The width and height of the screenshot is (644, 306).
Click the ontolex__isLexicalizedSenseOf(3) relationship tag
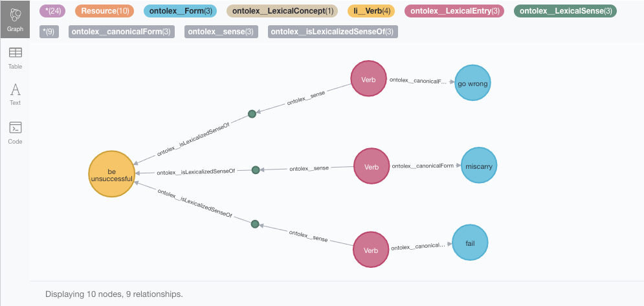tap(333, 31)
